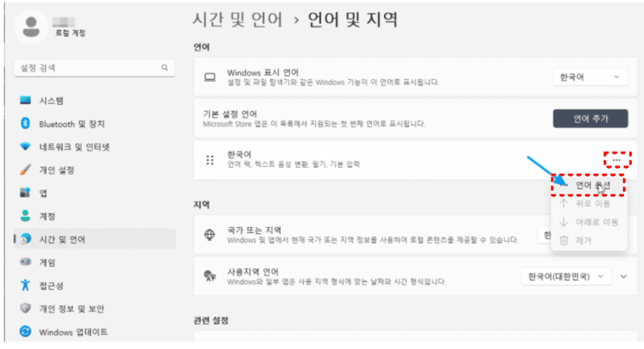Open Bluetooth 및 장치 settings icon
The height and width of the screenshot is (349, 644).
point(25,124)
